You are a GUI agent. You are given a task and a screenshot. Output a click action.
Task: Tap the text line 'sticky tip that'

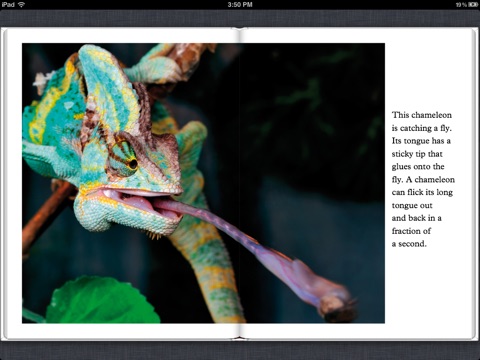[x=417, y=154]
